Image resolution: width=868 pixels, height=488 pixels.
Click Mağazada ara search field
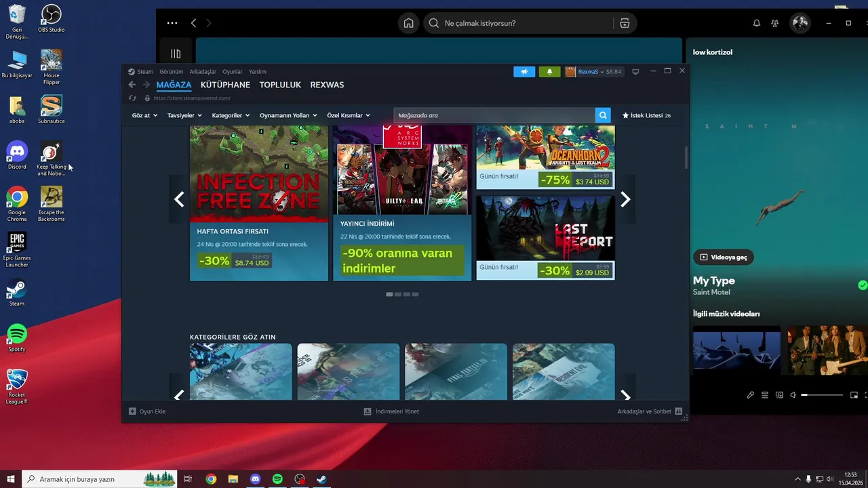[494, 115]
